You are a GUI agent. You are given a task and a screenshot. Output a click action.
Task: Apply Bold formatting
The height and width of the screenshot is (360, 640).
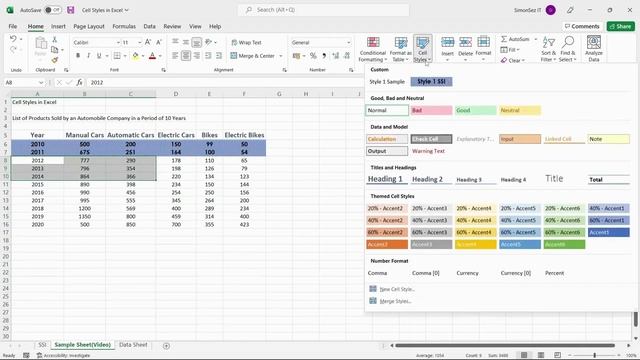tap(78, 56)
